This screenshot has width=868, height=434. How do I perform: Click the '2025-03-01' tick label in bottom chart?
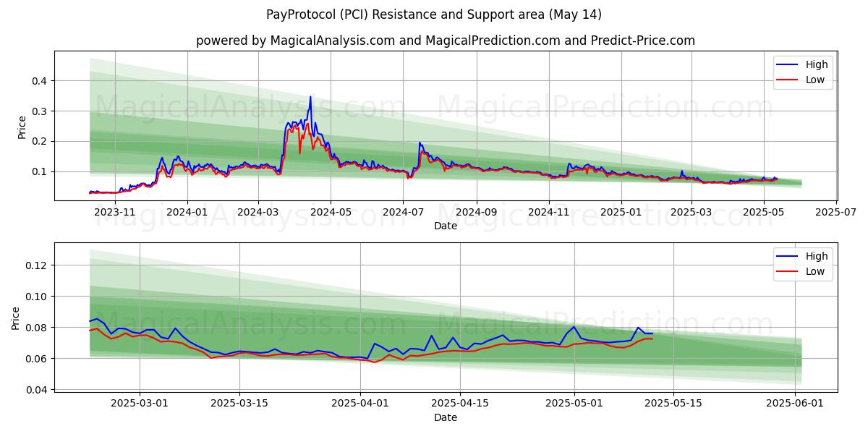point(140,404)
